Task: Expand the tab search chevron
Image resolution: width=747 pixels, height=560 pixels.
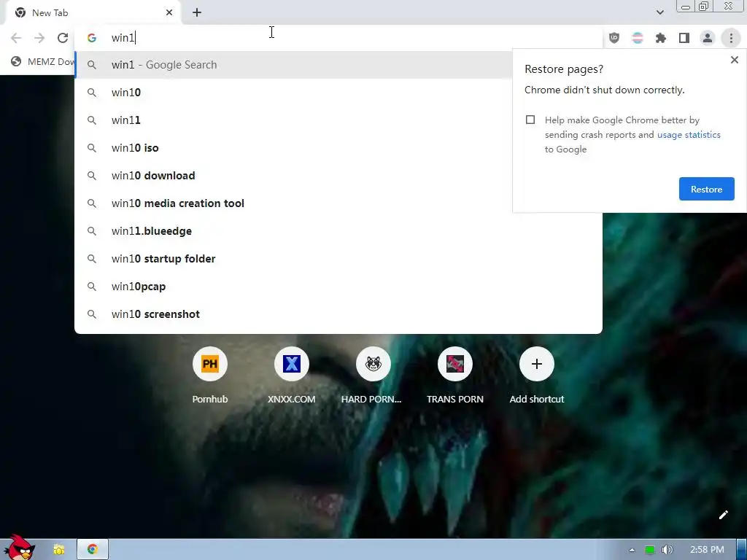Action: pyautogui.click(x=659, y=12)
